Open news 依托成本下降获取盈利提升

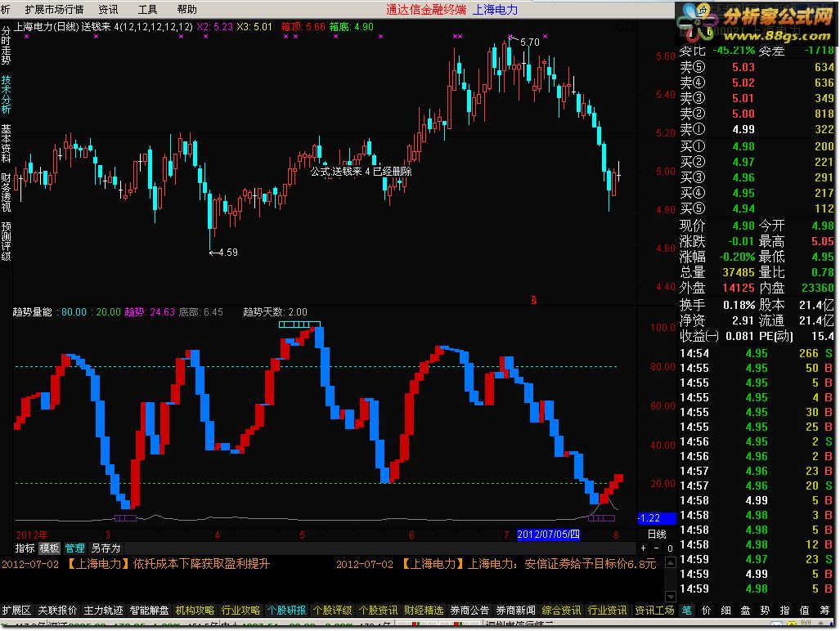tap(201, 563)
